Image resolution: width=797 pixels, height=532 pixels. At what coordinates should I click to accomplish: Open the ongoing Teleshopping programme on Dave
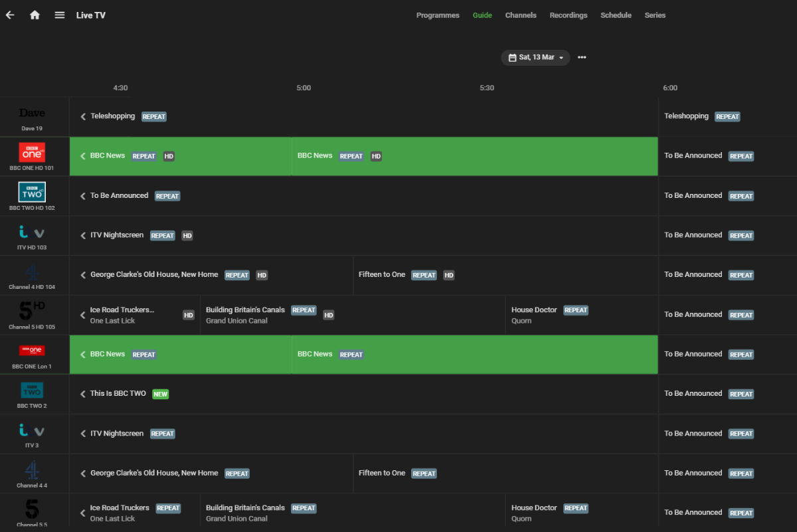(364, 117)
